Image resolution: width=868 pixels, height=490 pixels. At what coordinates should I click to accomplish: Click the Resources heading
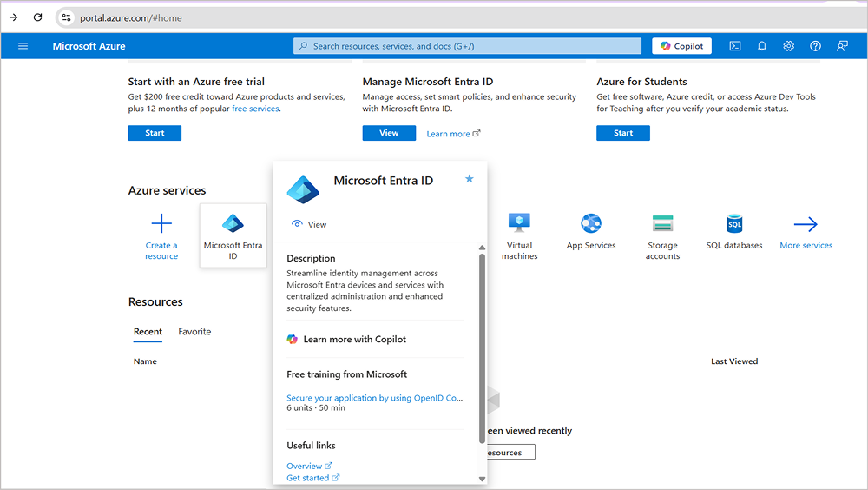[x=155, y=302]
